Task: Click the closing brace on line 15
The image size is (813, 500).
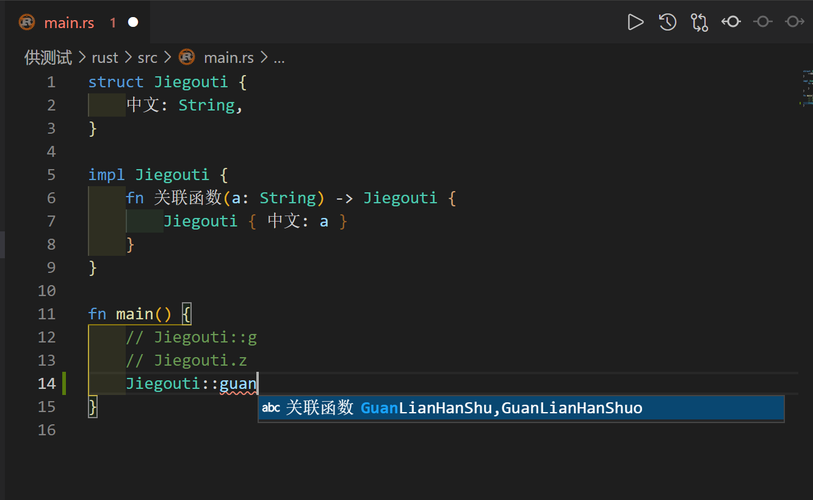Action: (x=93, y=407)
